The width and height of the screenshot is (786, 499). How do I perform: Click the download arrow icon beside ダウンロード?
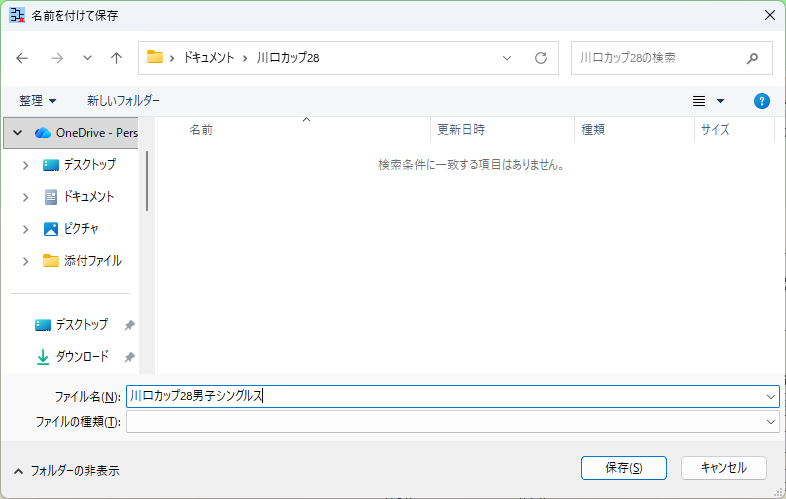[x=43, y=357]
